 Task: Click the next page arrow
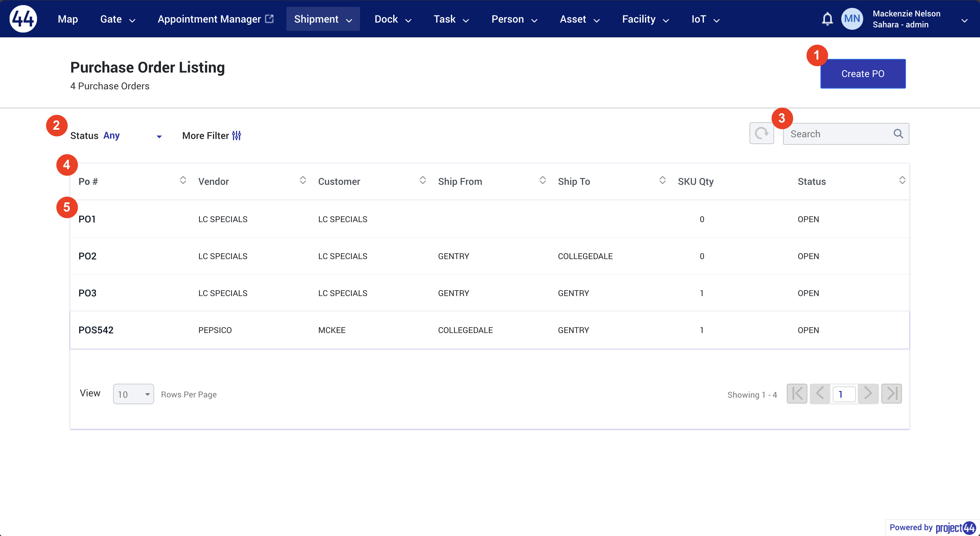[868, 394]
